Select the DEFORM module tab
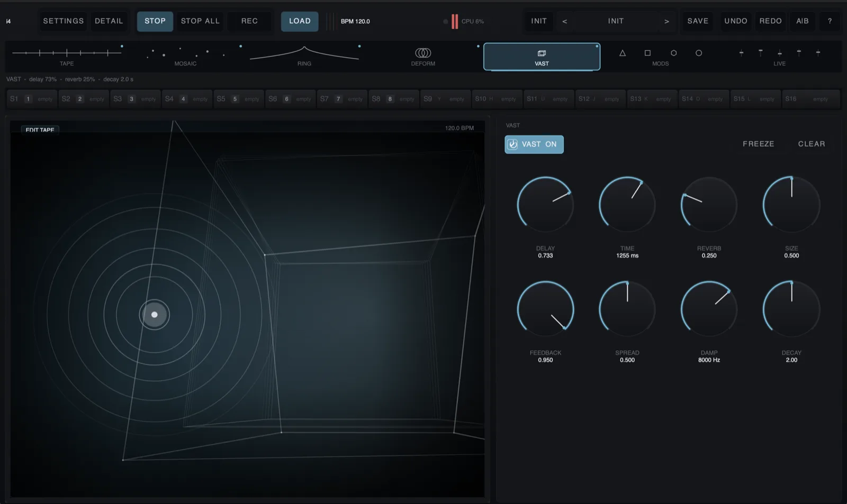The height and width of the screenshot is (504, 847). point(423,56)
